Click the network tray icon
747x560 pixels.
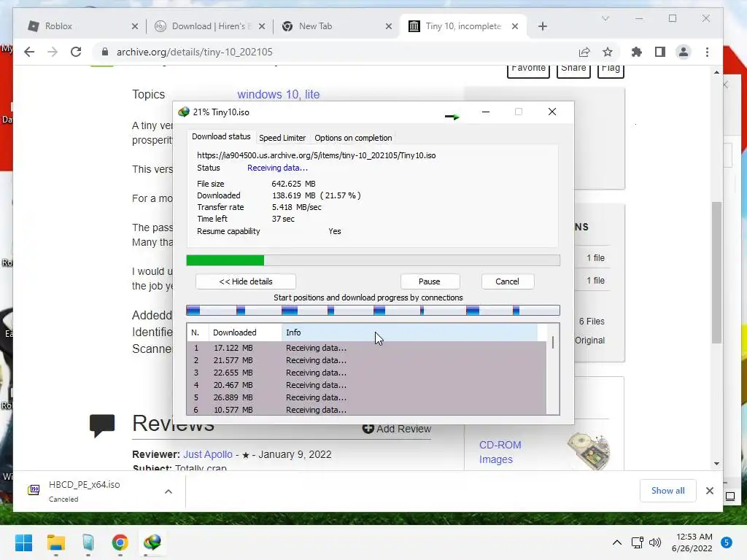(637, 542)
